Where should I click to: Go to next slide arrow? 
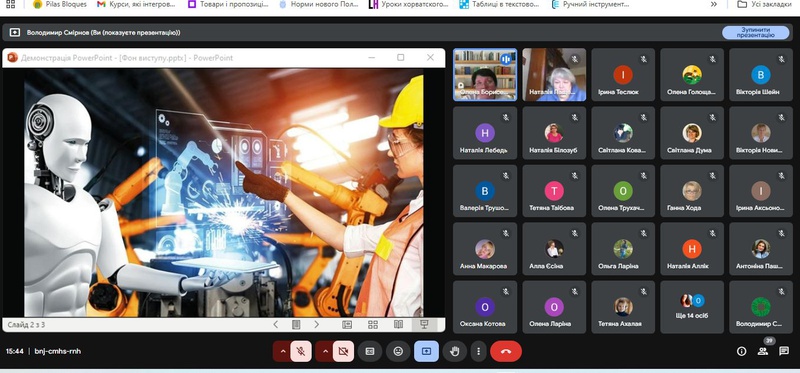coord(316,325)
